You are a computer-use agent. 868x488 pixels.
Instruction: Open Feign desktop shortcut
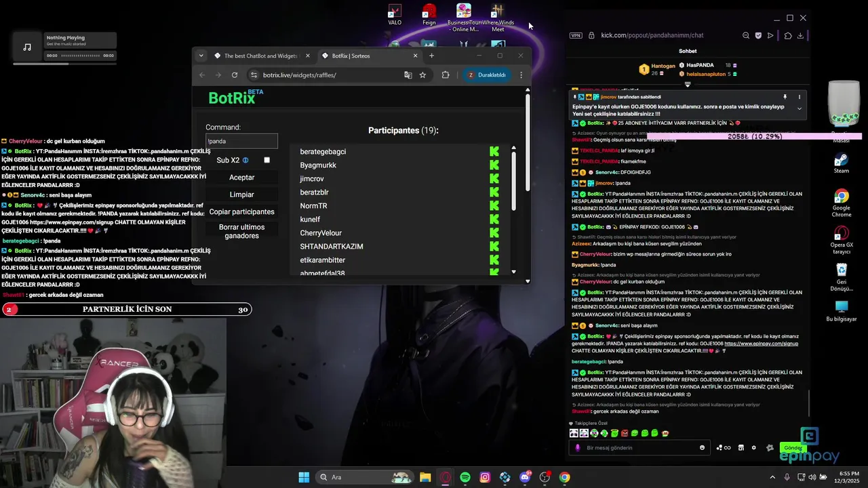(429, 15)
